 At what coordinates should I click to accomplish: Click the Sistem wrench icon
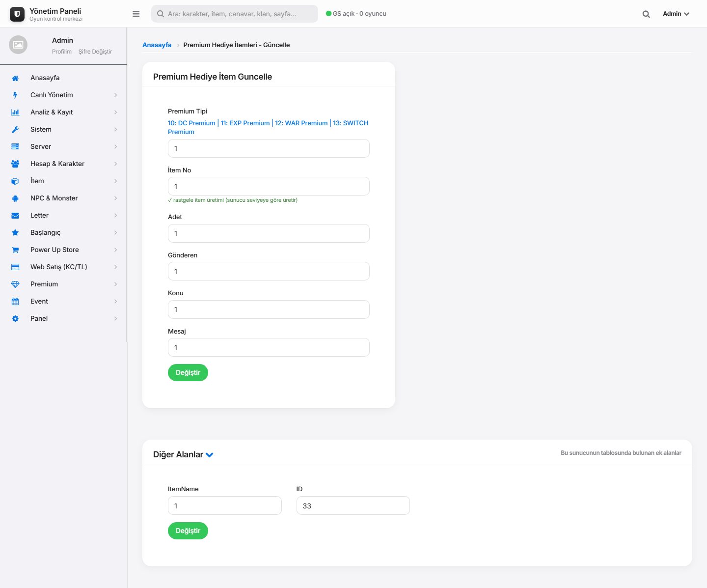tap(15, 130)
